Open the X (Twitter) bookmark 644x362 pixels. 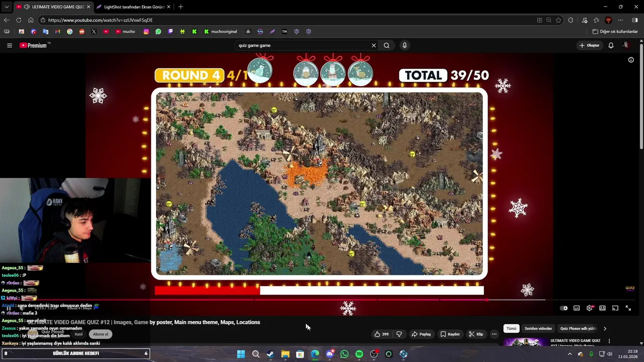[x=94, y=31]
